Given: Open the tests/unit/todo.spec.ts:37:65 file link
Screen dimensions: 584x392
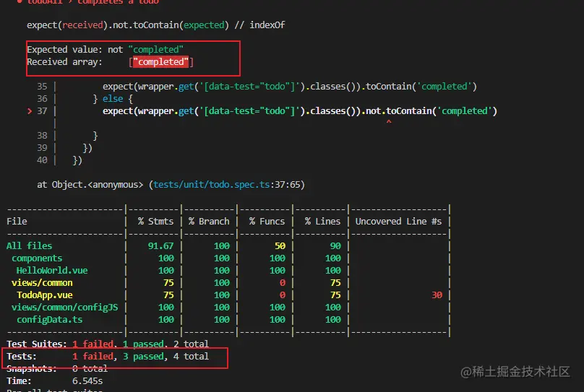Looking at the screenshot, I should [228, 185].
